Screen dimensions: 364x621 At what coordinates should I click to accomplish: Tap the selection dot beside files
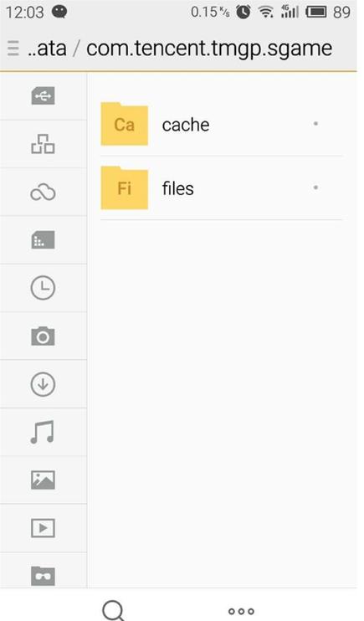click(315, 187)
